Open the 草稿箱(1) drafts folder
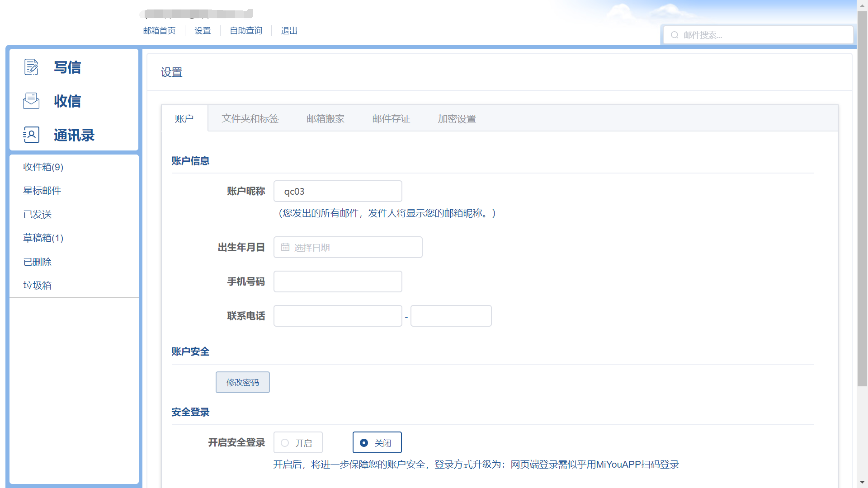868x488 pixels. coord(43,238)
